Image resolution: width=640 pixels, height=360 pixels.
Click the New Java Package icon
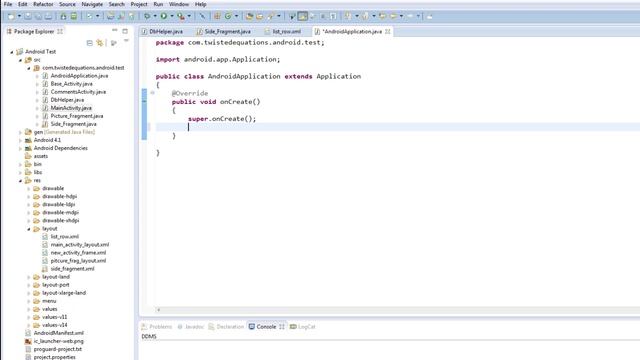click(x=218, y=16)
